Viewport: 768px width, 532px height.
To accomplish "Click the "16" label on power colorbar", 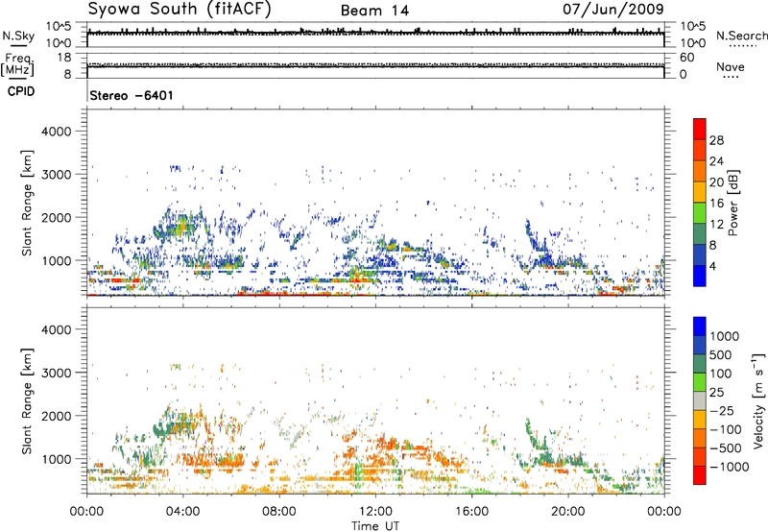I will [x=716, y=204].
